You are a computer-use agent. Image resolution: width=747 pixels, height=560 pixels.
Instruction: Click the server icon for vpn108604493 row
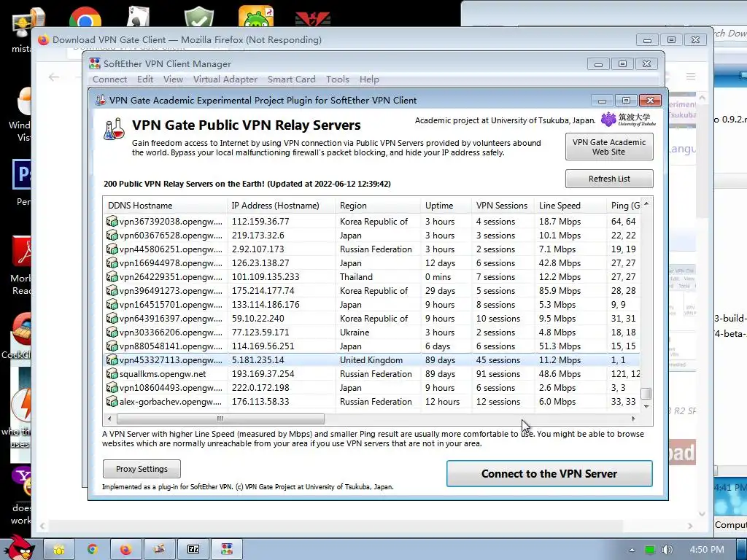(112, 388)
